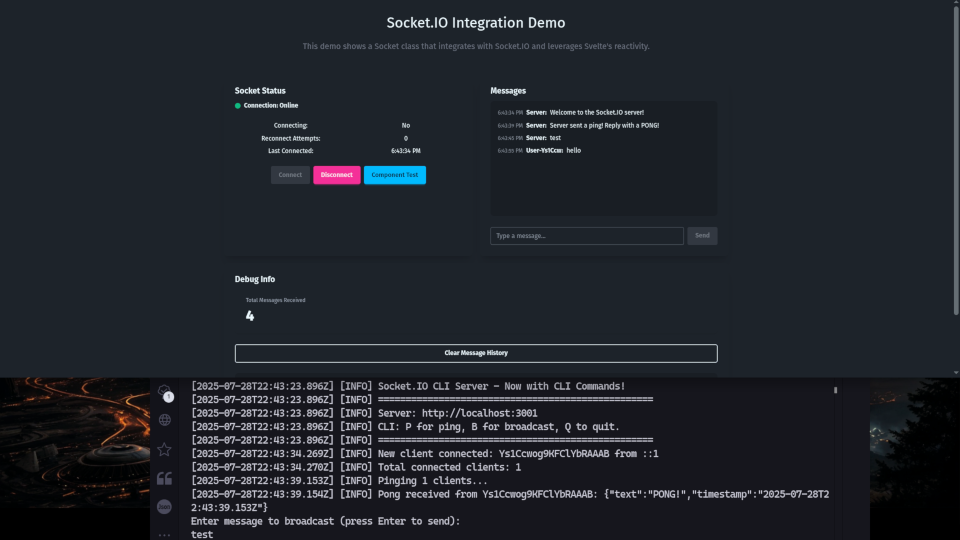The height and width of the screenshot is (540, 960).
Task: Open the checkmark badge icon in terminal sidebar
Action: coord(165,392)
